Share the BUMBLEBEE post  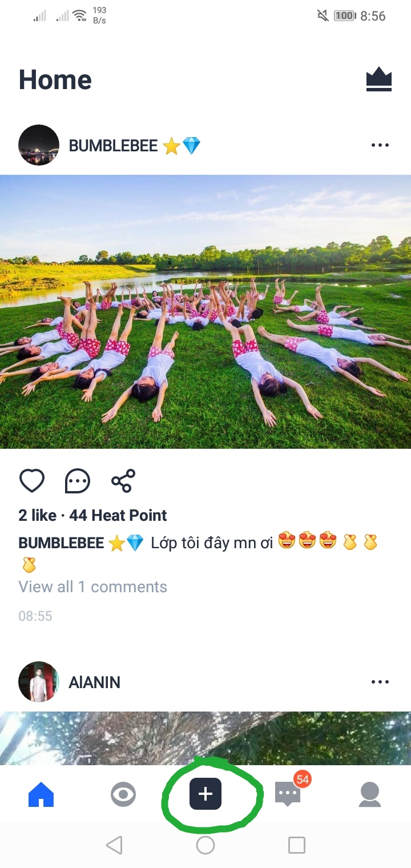(123, 481)
